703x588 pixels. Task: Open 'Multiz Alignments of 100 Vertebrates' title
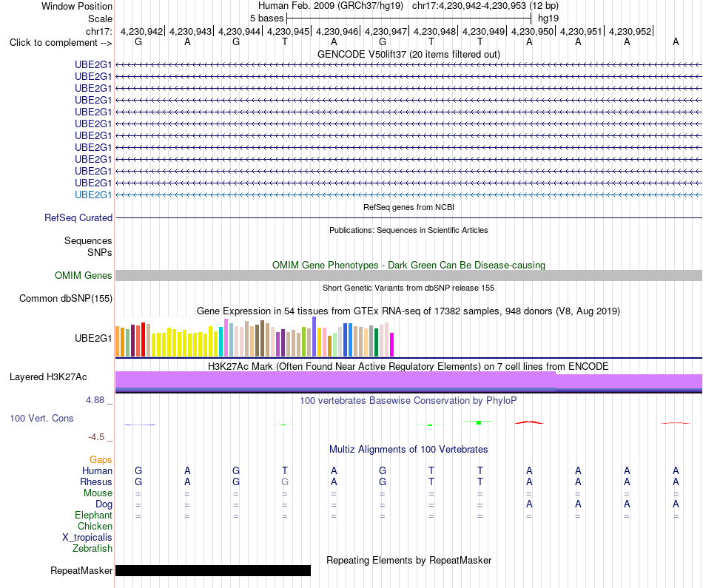pyautogui.click(x=408, y=450)
